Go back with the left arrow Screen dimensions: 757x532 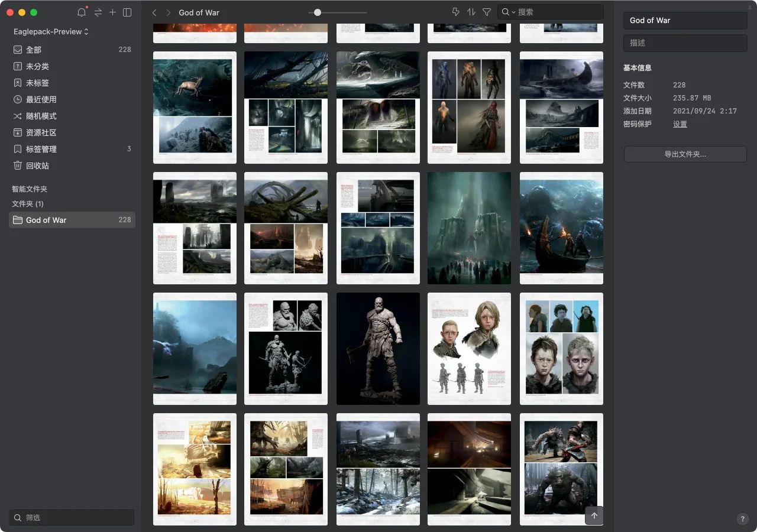click(154, 12)
